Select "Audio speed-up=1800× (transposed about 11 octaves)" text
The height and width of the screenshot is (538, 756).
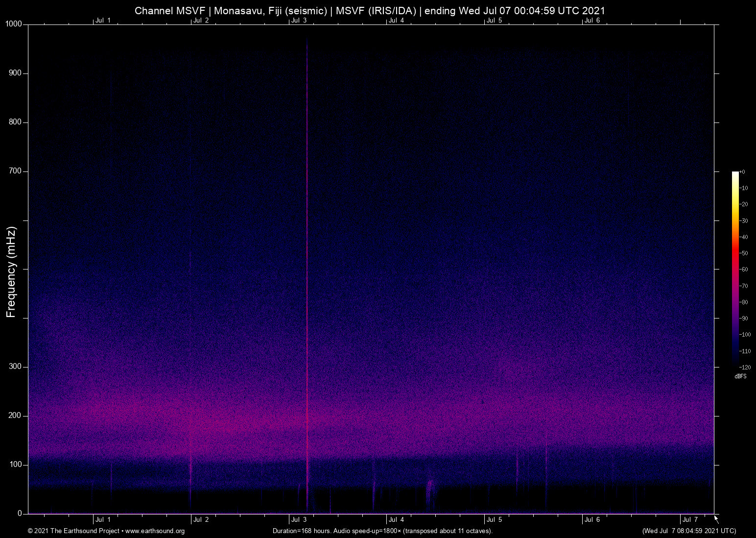point(413,531)
